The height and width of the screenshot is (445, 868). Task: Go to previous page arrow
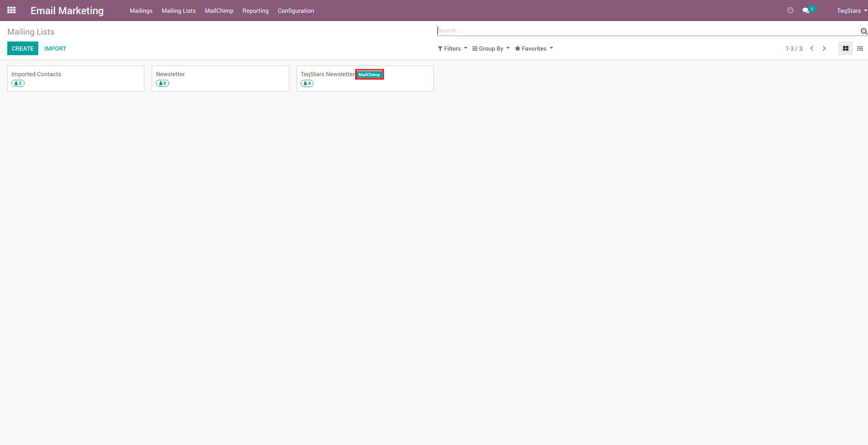(812, 48)
